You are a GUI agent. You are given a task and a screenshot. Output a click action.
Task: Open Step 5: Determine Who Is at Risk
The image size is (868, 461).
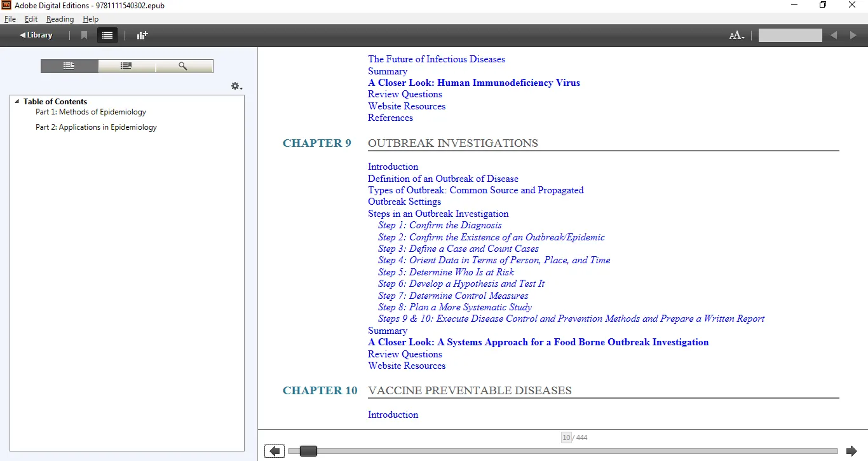[446, 272]
